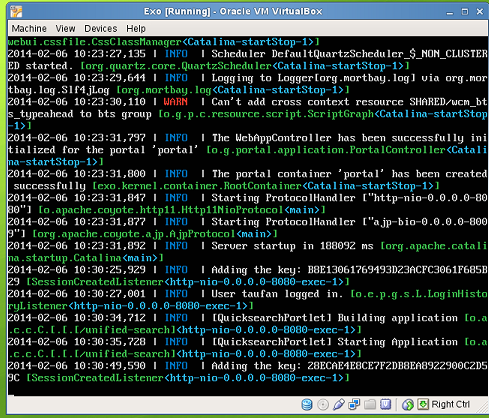Click 'User taufan logged in.' log text
Viewport: 489px width, 418px height.
tap(277, 294)
